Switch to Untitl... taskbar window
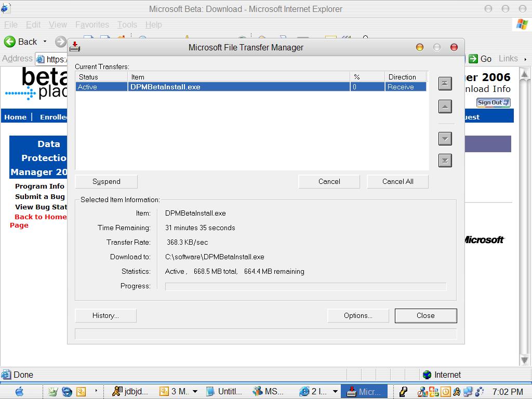This screenshot has height=399, width=532. click(x=224, y=392)
